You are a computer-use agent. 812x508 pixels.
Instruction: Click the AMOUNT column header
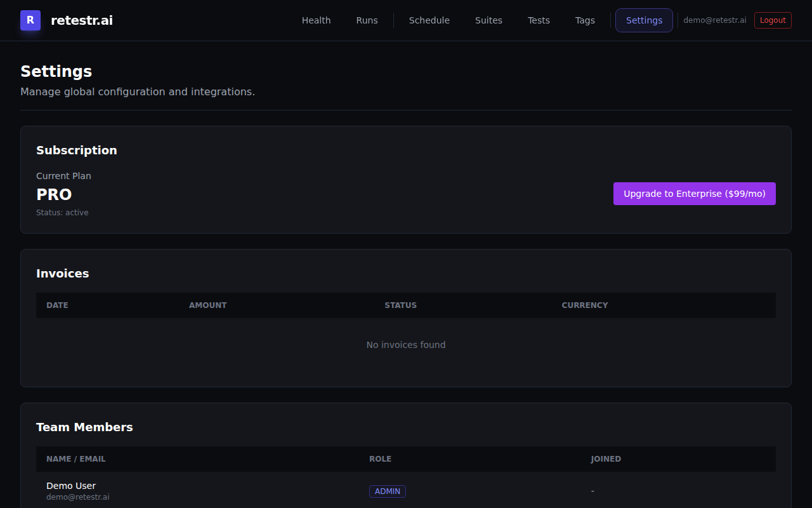tap(208, 305)
